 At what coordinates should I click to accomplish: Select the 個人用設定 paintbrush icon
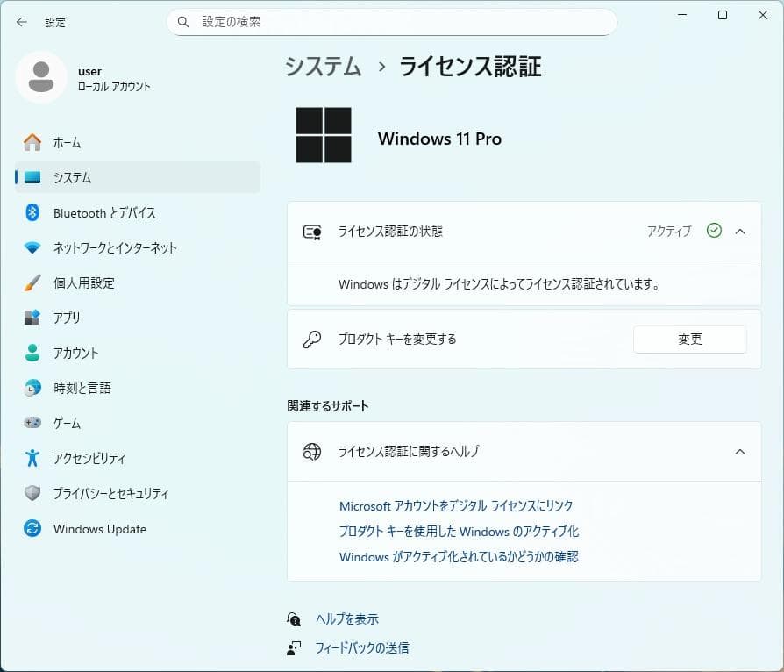29,282
